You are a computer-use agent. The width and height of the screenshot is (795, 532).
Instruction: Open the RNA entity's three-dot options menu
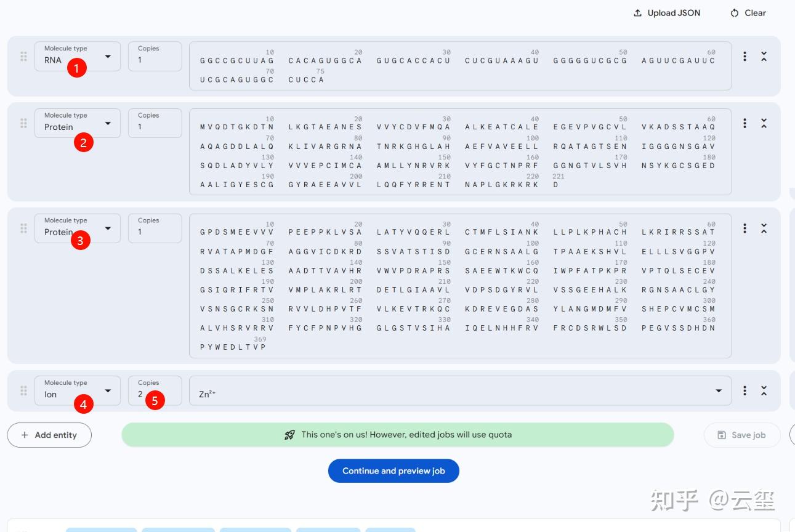[x=745, y=57]
